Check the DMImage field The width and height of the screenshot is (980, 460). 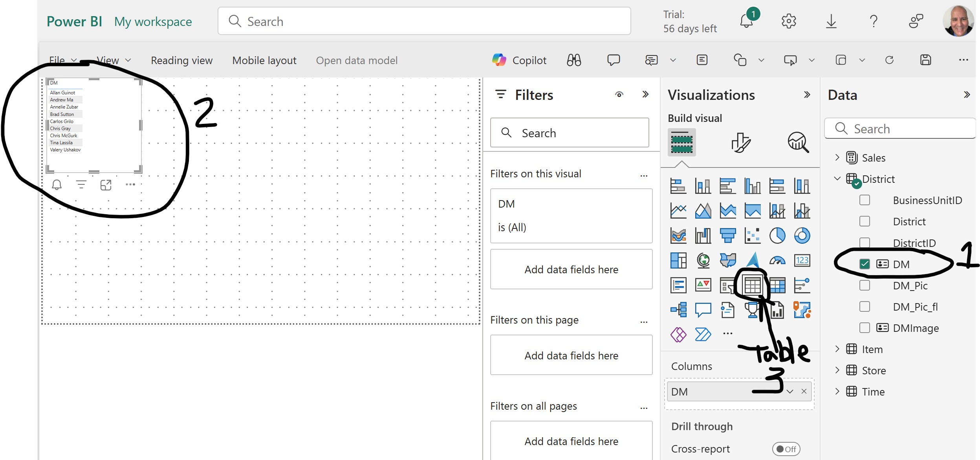865,328
